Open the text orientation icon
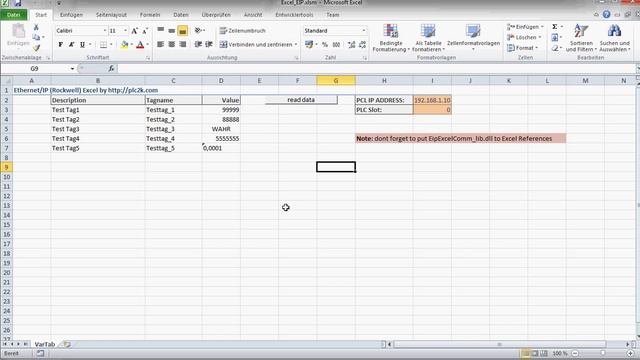 pos(198,31)
